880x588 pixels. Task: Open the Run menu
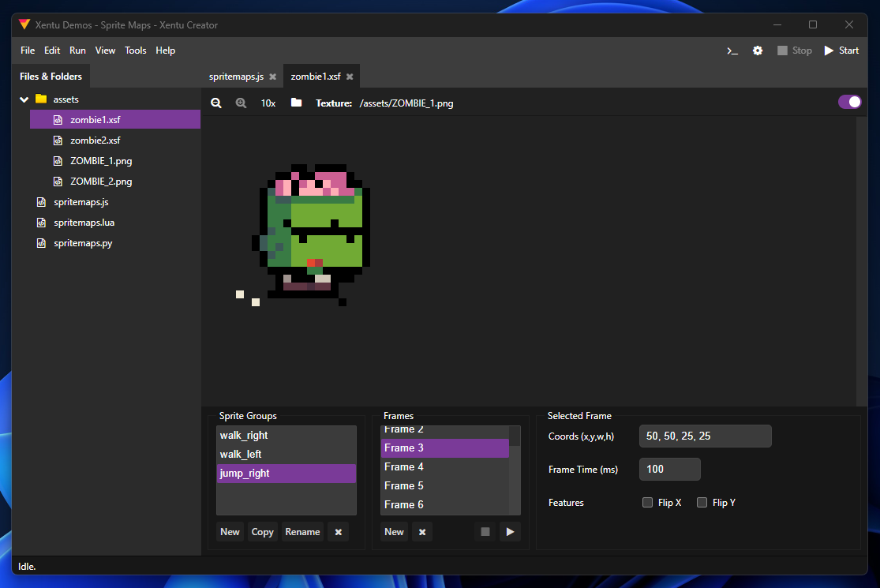click(77, 50)
